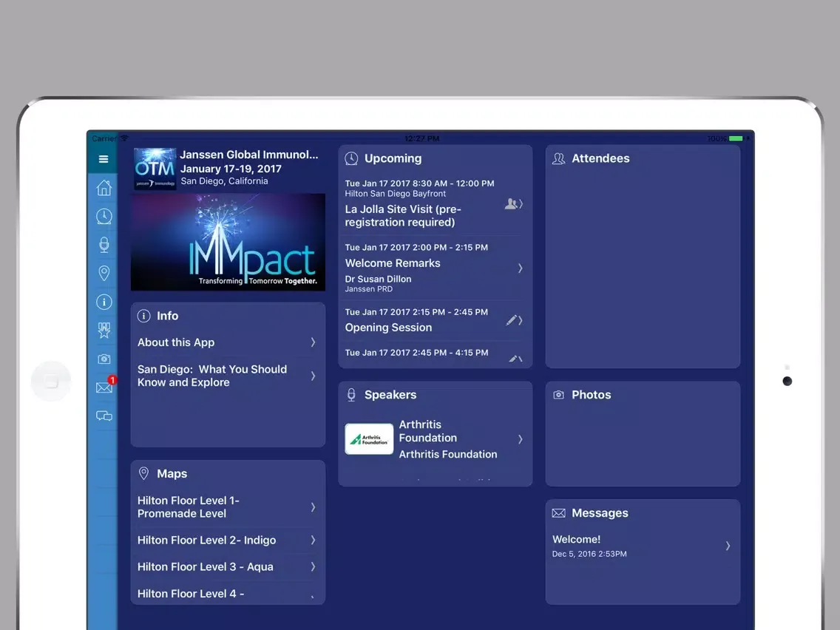Click the Wi-Fi indicator in status bar
Viewport: 840px width, 630px height.
124,138
